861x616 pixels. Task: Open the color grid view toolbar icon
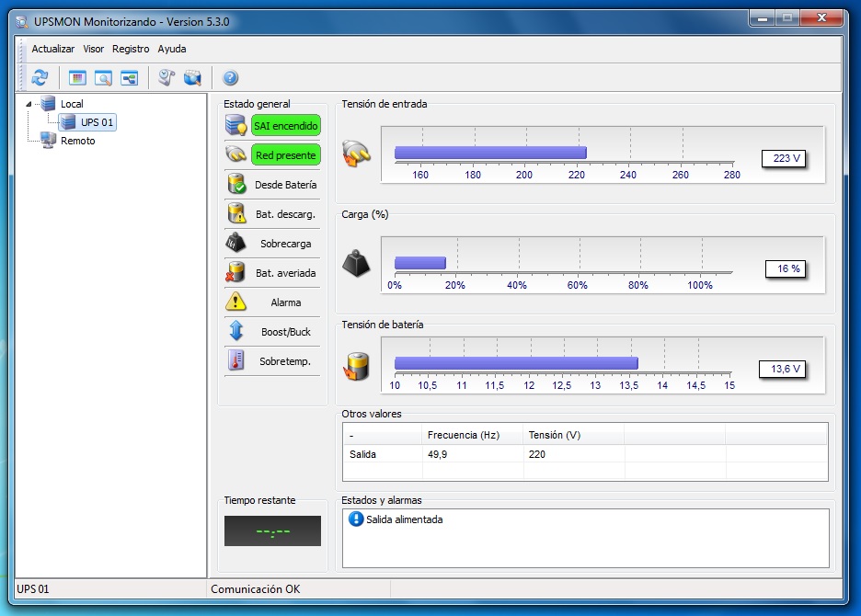(77, 78)
